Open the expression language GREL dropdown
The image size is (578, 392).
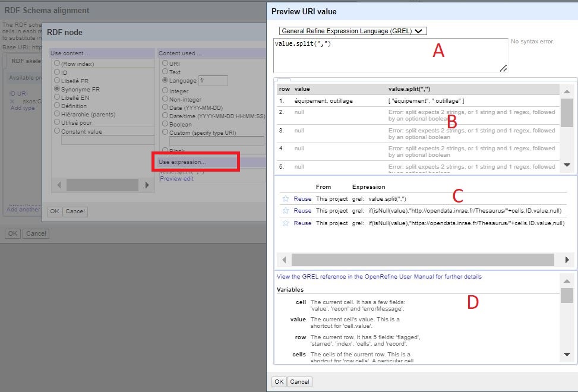[x=353, y=31]
